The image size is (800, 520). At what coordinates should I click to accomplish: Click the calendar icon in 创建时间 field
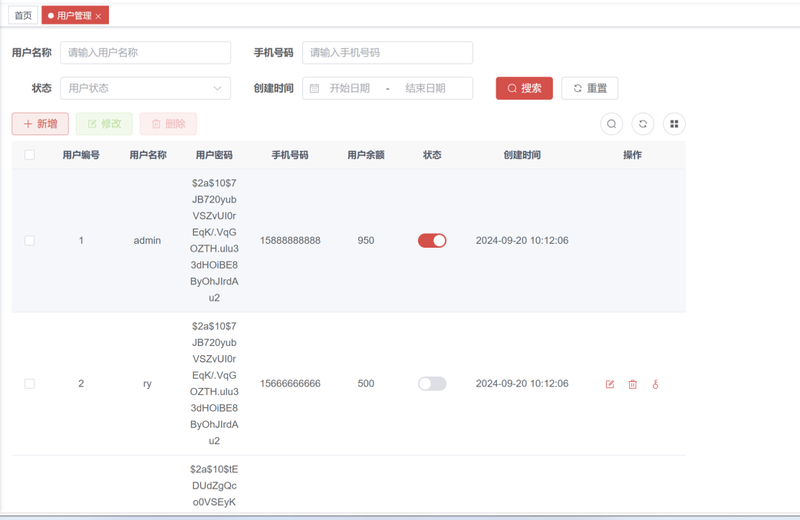point(314,88)
